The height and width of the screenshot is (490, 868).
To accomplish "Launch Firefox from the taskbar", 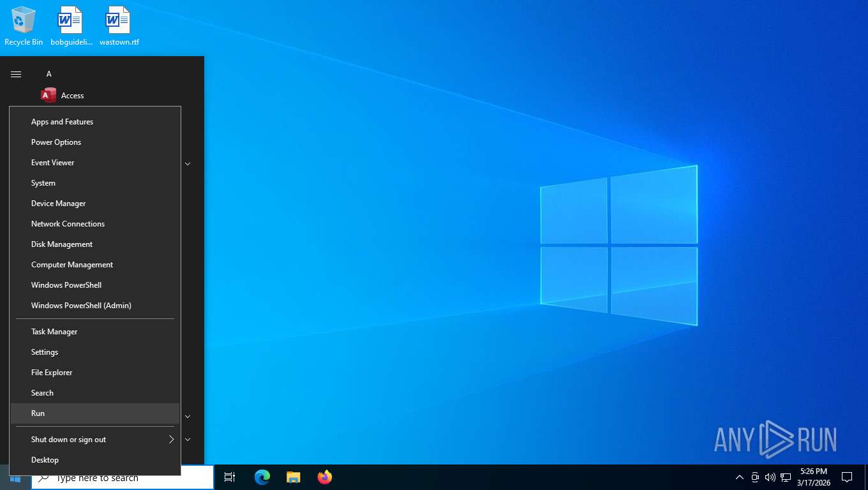I will [x=325, y=477].
